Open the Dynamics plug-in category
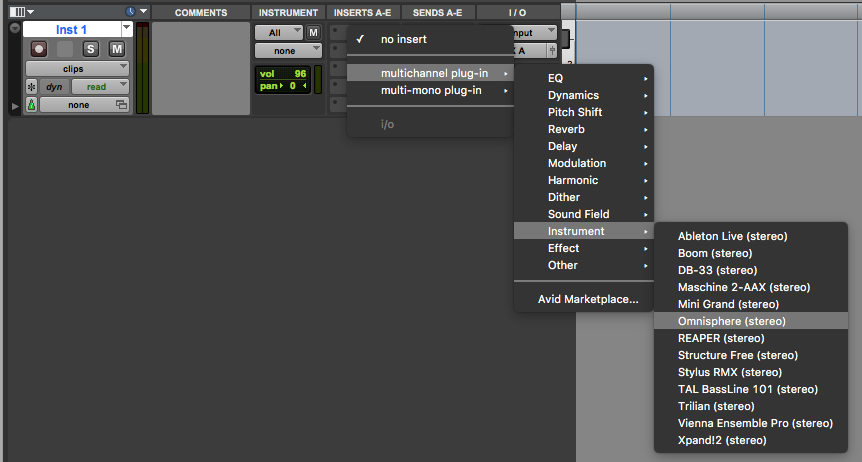 (x=584, y=95)
